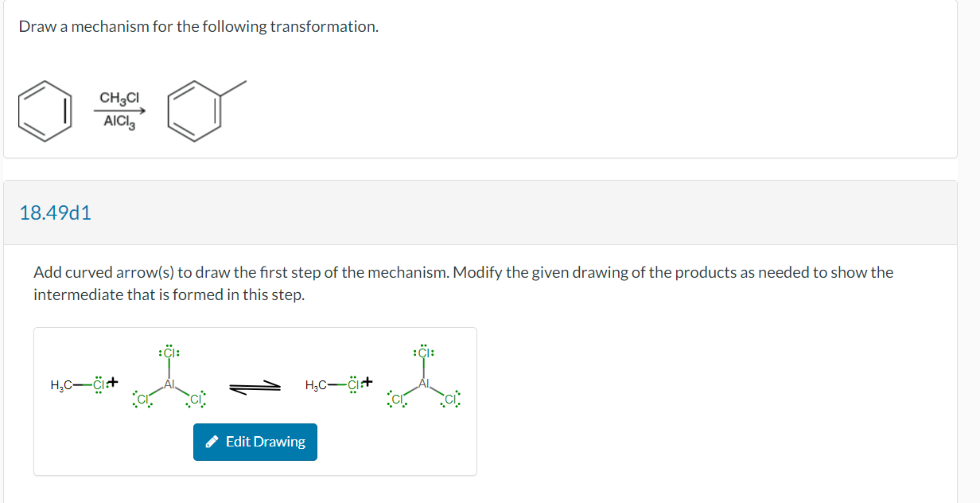The height and width of the screenshot is (503, 980).
Task: Select the lone pair dots on top Cl
Action: [169, 345]
